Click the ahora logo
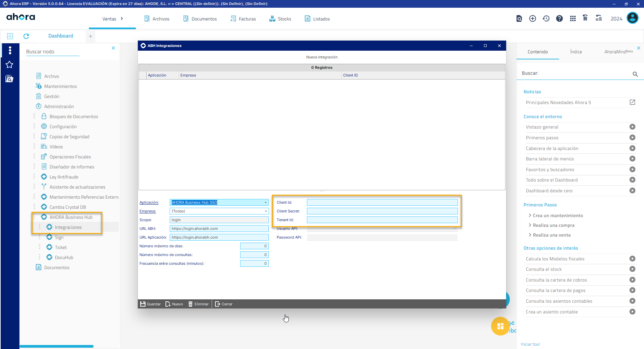 21,17
